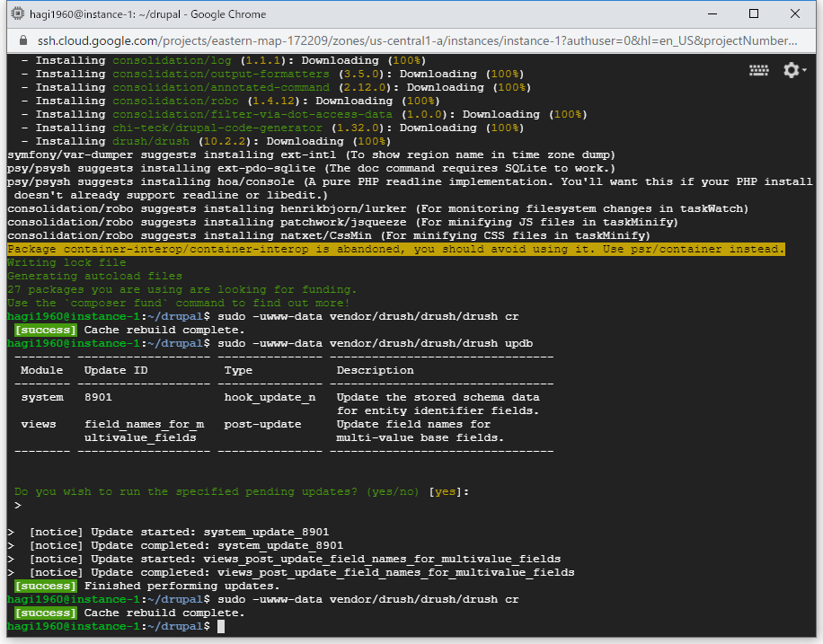Click the 'system' module cell
Screen dimensions: 823x644
42,397
